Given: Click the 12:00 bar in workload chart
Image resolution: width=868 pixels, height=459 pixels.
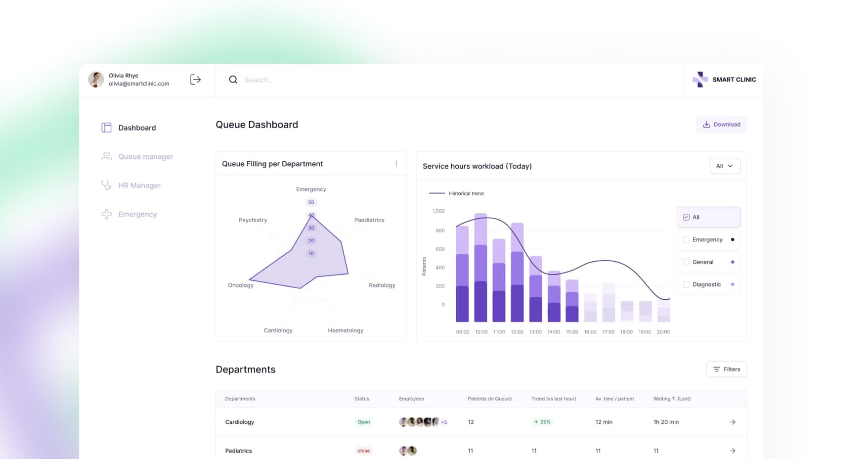Looking at the screenshot, I should pyautogui.click(x=517, y=272).
